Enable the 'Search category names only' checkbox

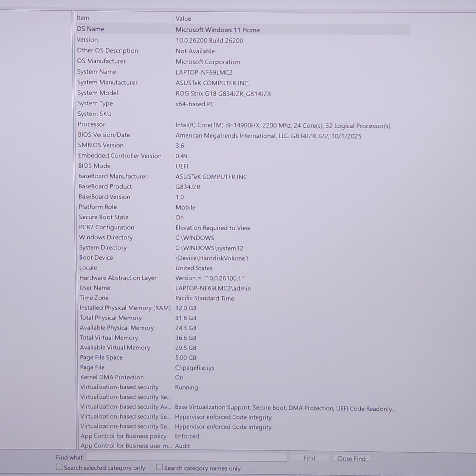pos(160,467)
